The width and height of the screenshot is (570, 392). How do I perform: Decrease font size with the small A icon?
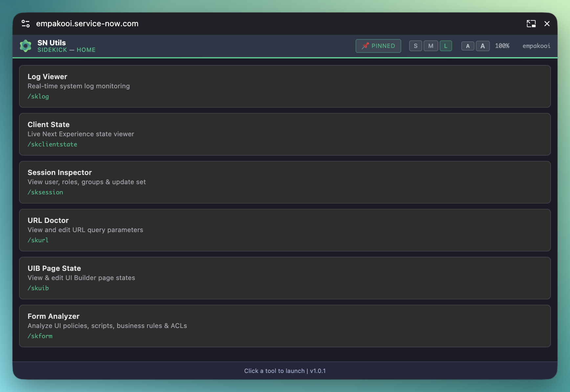pyautogui.click(x=468, y=46)
